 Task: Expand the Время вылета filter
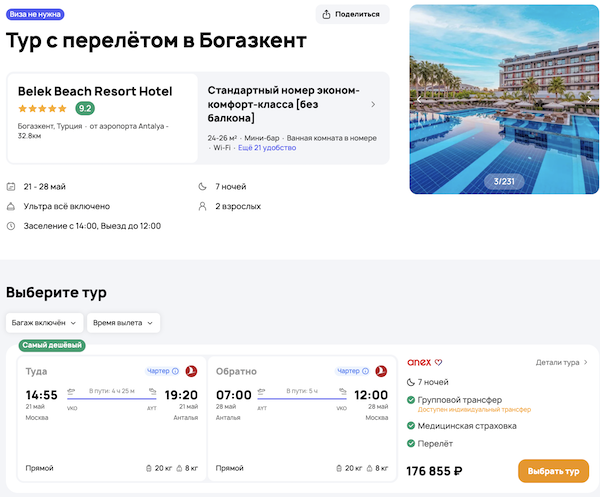[x=125, y=323]
